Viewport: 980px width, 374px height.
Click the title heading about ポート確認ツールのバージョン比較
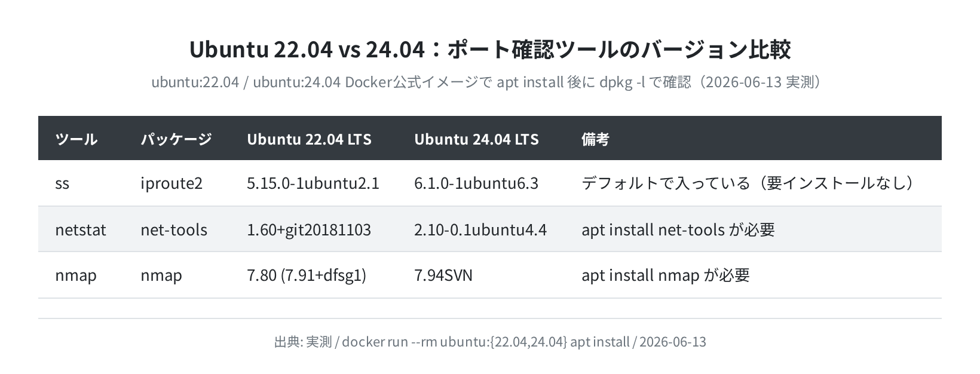(490, 49)
